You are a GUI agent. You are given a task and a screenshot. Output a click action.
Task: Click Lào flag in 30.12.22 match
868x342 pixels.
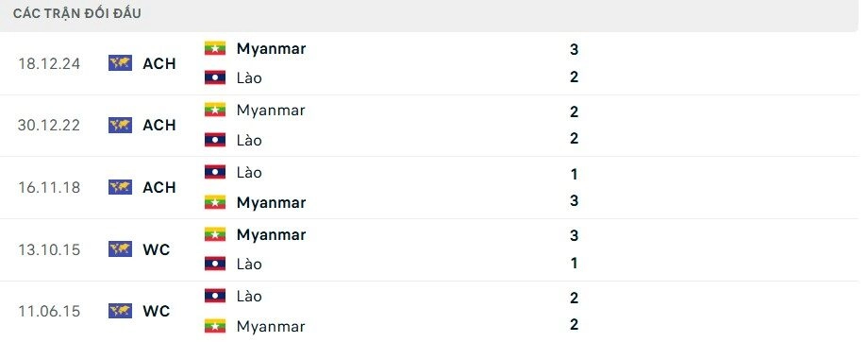pyautogui.click(x=215, y=140)
